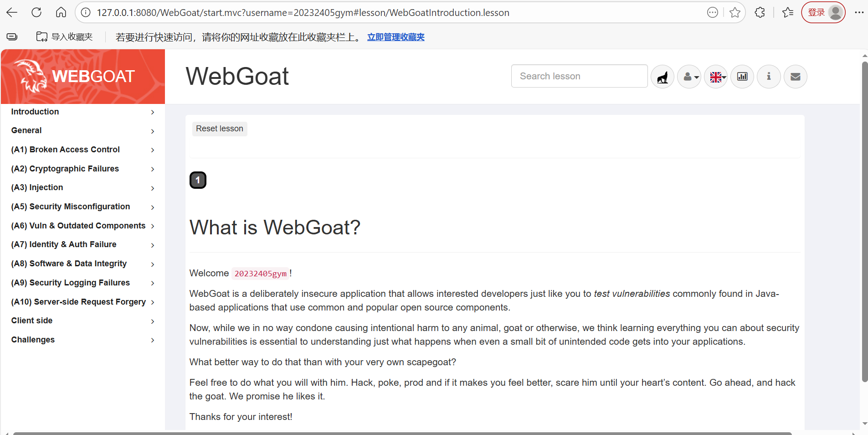Image resolution: width=868 pixels, height=435 pixels.
Task: Open the browser extensions puzzle icon
Action: point(760,12)
